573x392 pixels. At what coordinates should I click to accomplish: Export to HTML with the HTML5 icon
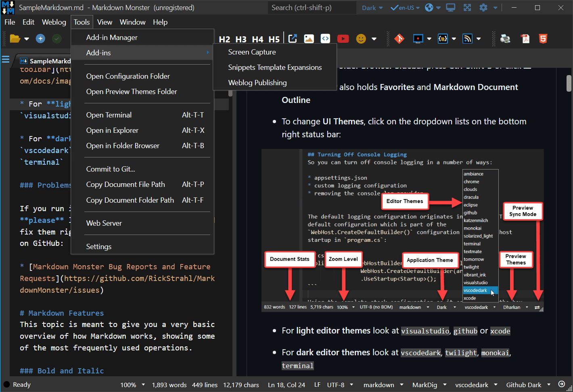[543, 39]
